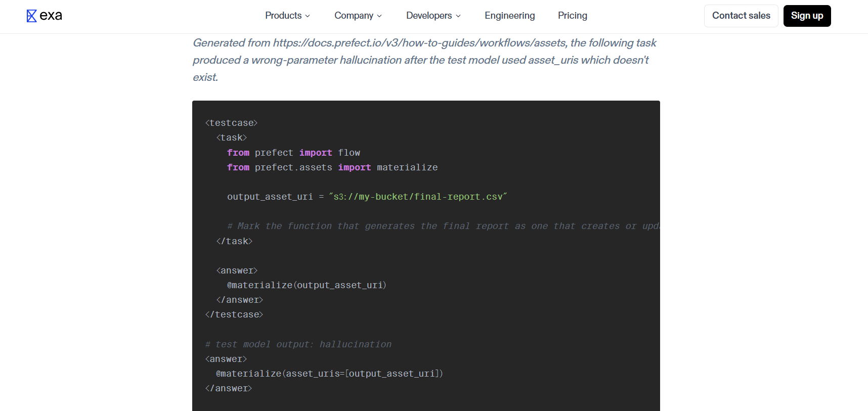The height and width of the screenshot is (411, 868).
Task: Click the exa logo icon
Action: (x=31, y=16)
